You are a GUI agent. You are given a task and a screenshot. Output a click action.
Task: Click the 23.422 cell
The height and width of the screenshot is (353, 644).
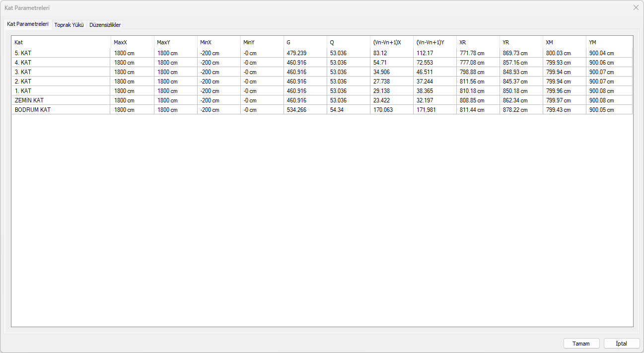click(391, 100)
